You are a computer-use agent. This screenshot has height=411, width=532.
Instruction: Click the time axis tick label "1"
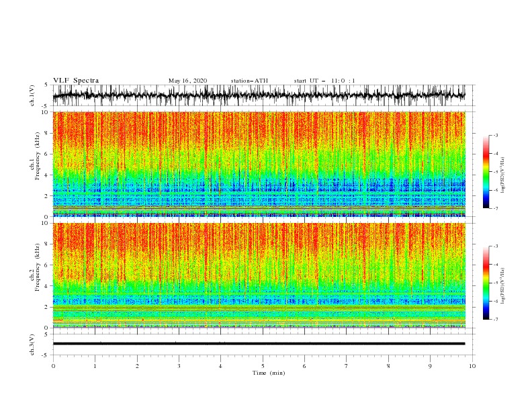[95, 366]
